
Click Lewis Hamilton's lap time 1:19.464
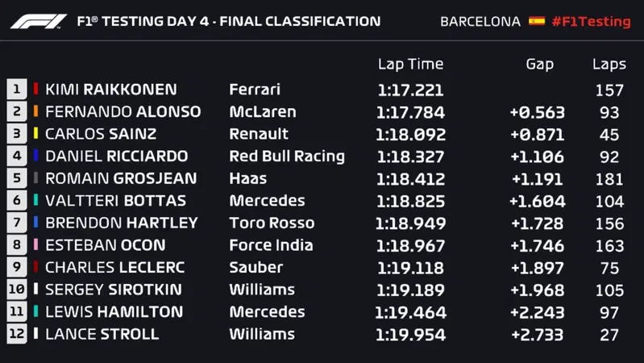click(x=411, y=312)
